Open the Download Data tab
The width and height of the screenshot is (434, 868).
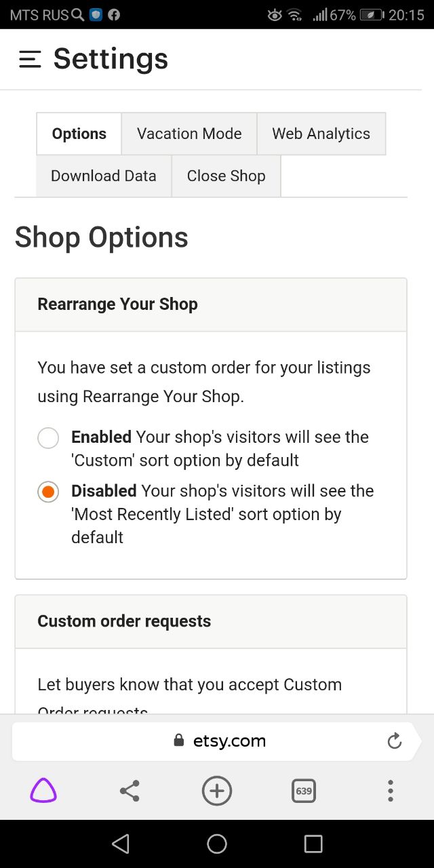click(104, 176)
